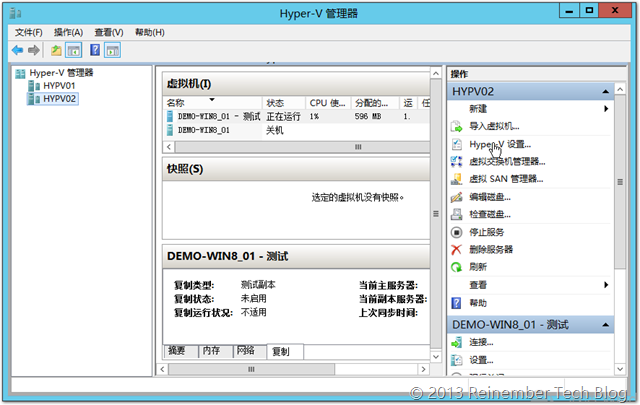Click the 导入虚拟机... action link
The width and height of the screenshot is (640, 405).
point(494,127)
